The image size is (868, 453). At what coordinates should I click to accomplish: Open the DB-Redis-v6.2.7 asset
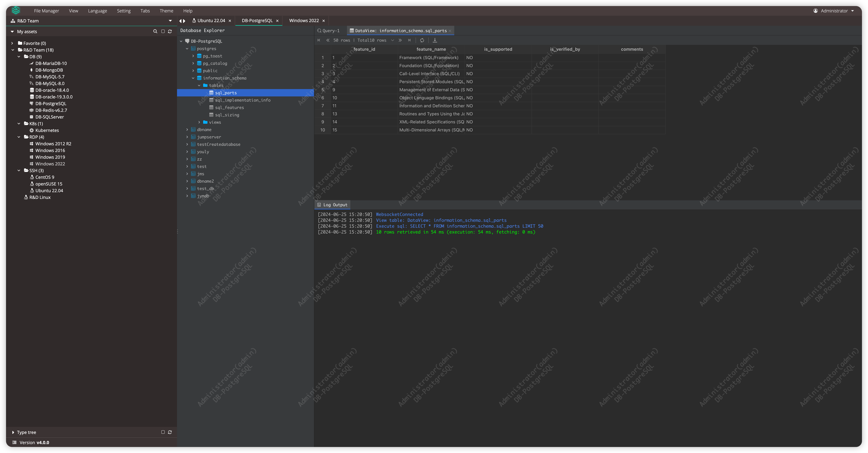coord(51,110)
